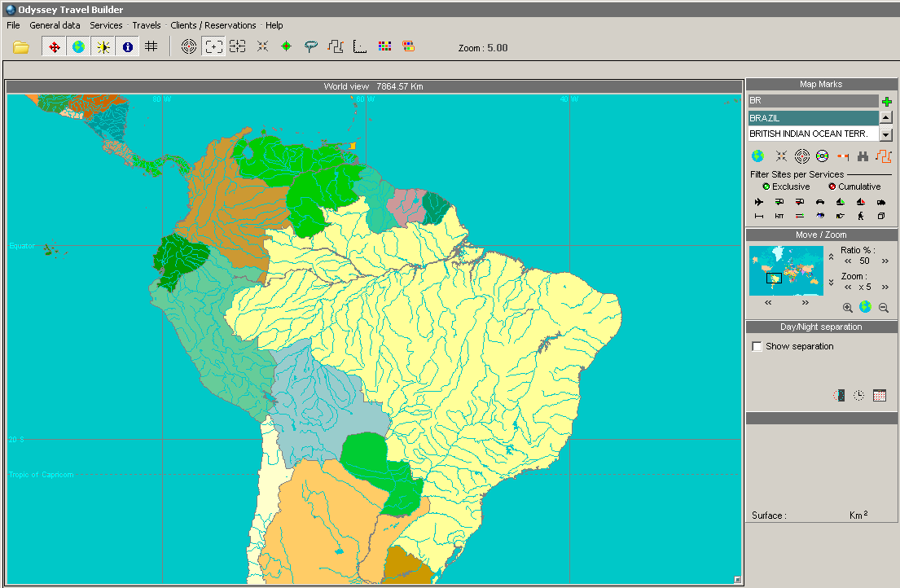Click the open folder toolbar icon
Viewport: 900px width, 588px height.
click(x=21, y=47)
